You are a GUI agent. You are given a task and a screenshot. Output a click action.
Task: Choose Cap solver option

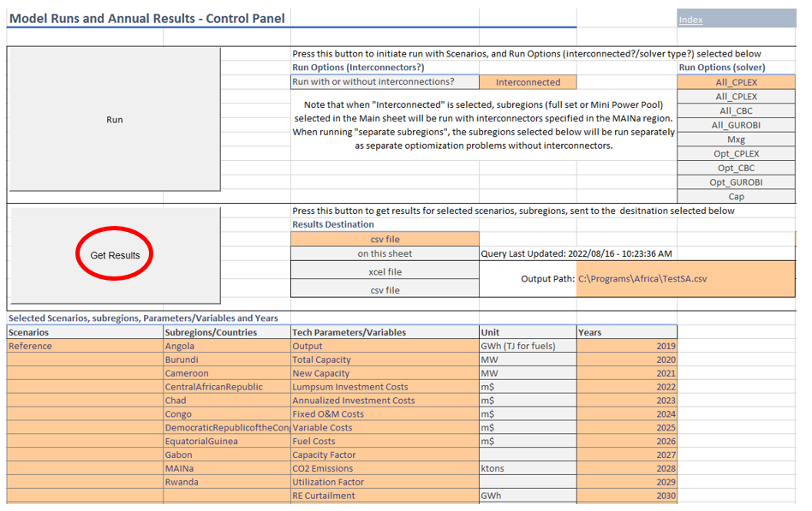pyautogui.click(x=736, y=196)
